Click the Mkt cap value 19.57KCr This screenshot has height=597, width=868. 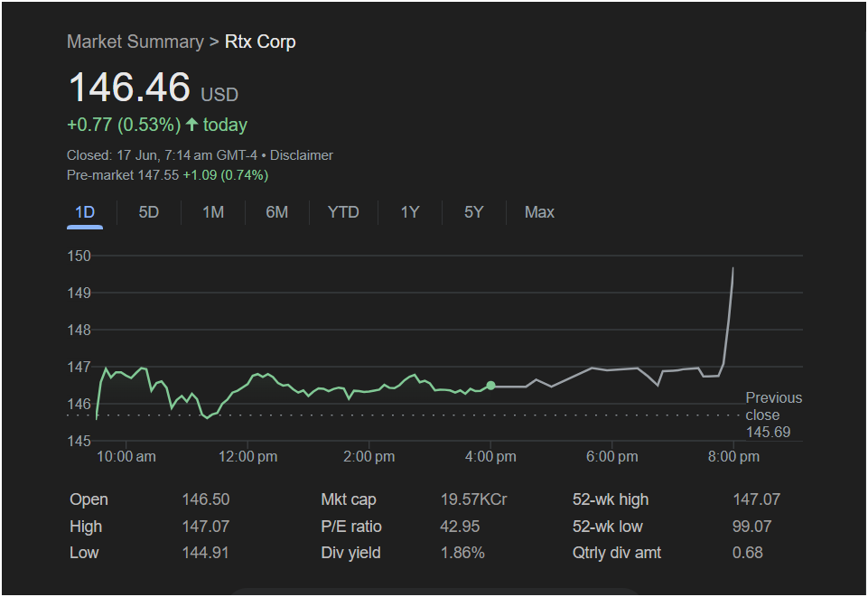474,499
